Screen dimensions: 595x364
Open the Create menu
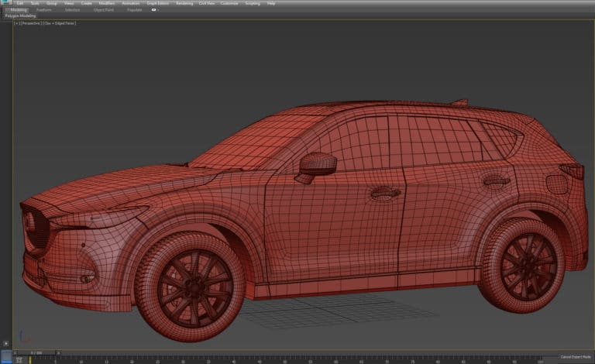[87, 3]
